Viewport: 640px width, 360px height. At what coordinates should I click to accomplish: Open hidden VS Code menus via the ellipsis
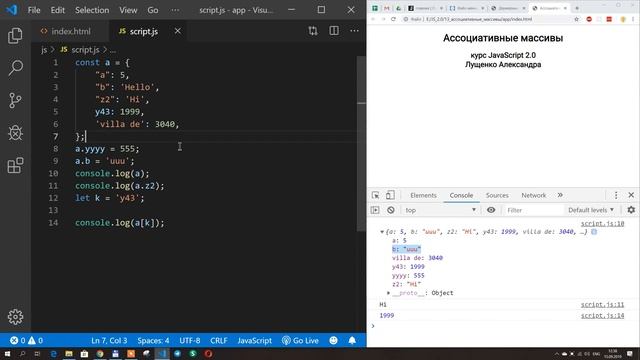tap(175, 10)
